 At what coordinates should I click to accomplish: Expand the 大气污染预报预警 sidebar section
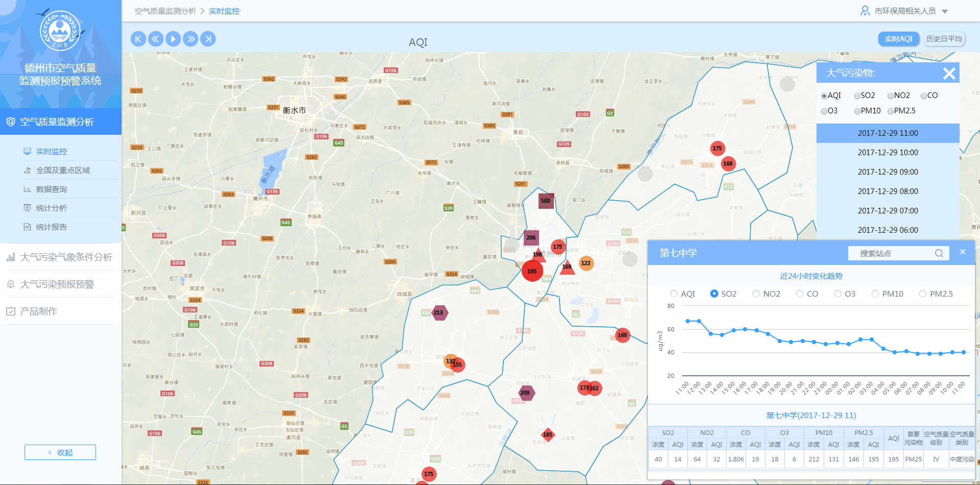(x=57, y=284)
